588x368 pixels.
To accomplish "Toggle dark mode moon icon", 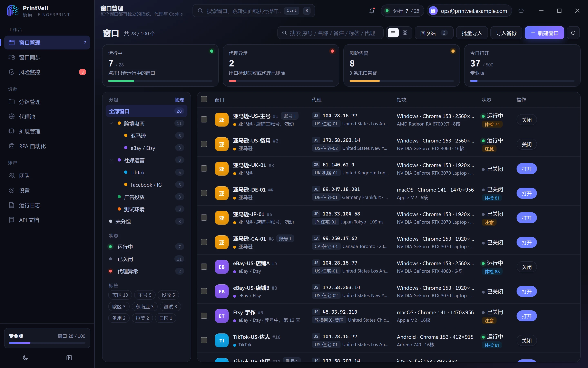I will click(x=25, y=358).
